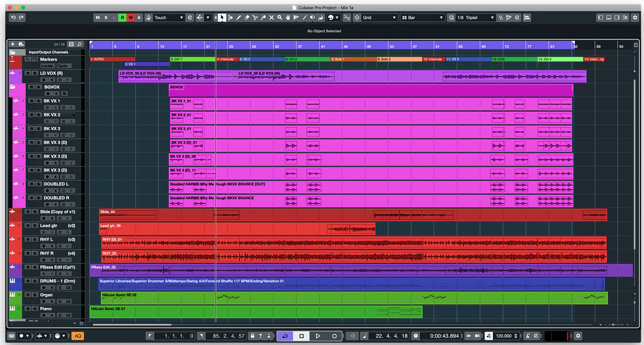Open the track search magnifier
The image size is (644, 345).
click(x=80, y=44)
